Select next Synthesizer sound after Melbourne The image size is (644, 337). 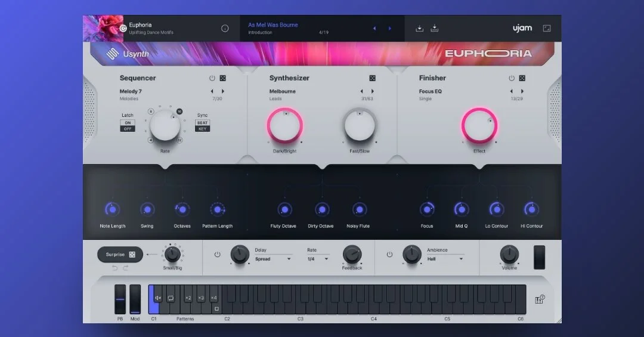pyautogui.click(x=373, y=91)
